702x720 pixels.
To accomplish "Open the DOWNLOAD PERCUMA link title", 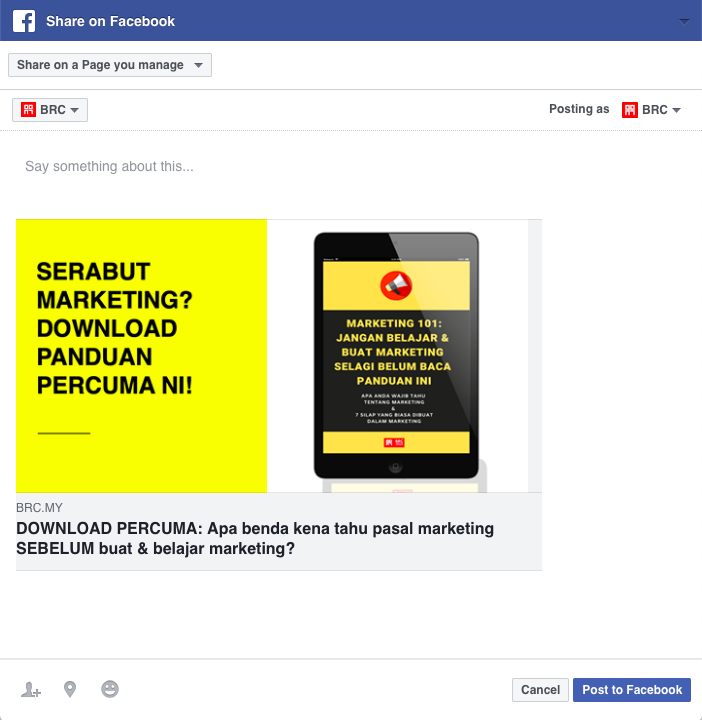I will tap(255, 538).
